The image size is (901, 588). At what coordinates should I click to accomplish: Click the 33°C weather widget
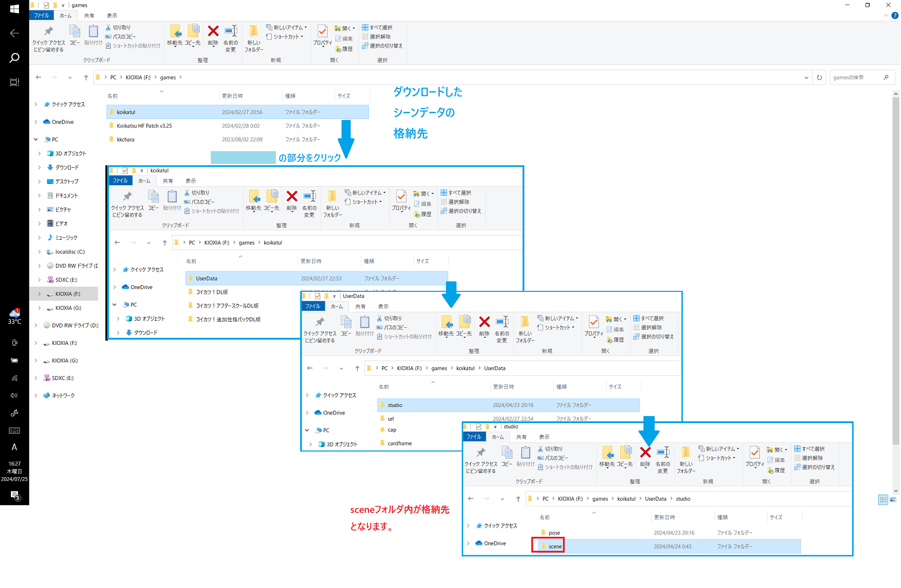coord(14,317)
